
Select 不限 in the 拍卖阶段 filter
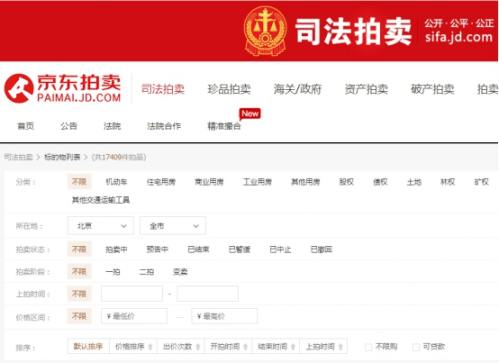(79, 272)
